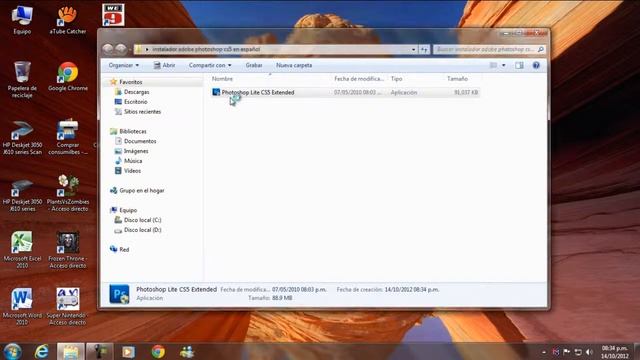Select Equipo in navigation pane
Viewport: 640px width, 360px height.
tap(128, 210)
